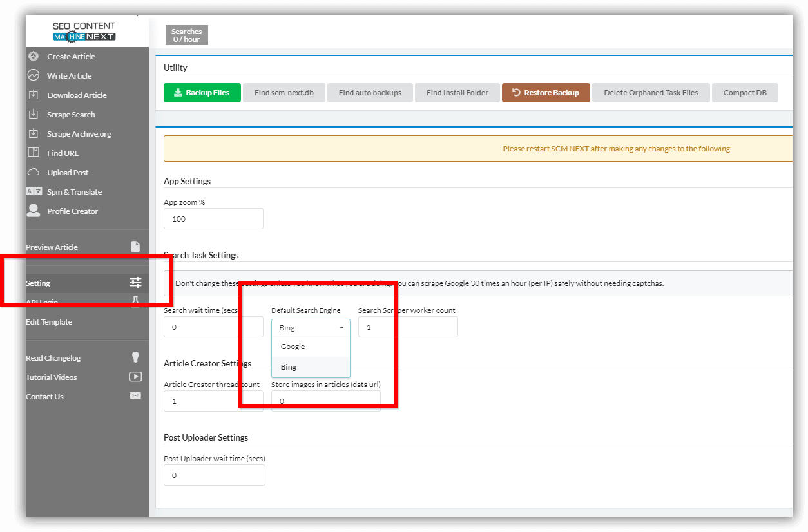Image resolution: width=808 pixels, height=532 pixels.
Task: Click the Compact DB button
Action: click(x=744, y=93)
